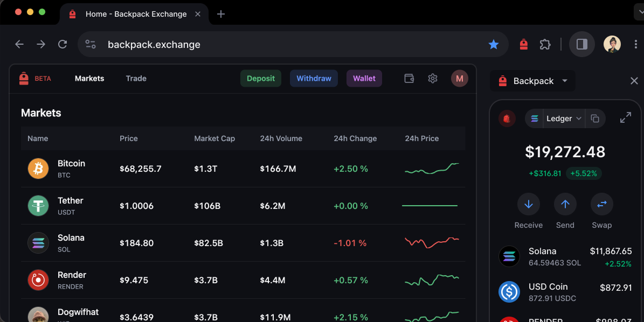
Task: Click the Render 24h price sparkline
Action: pos(432,280)
